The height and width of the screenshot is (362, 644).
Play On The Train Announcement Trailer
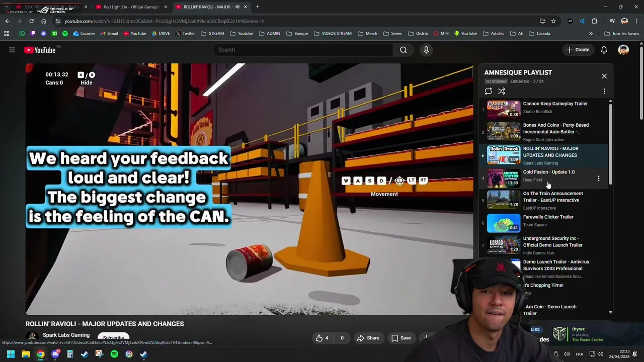tap(543, 200)
